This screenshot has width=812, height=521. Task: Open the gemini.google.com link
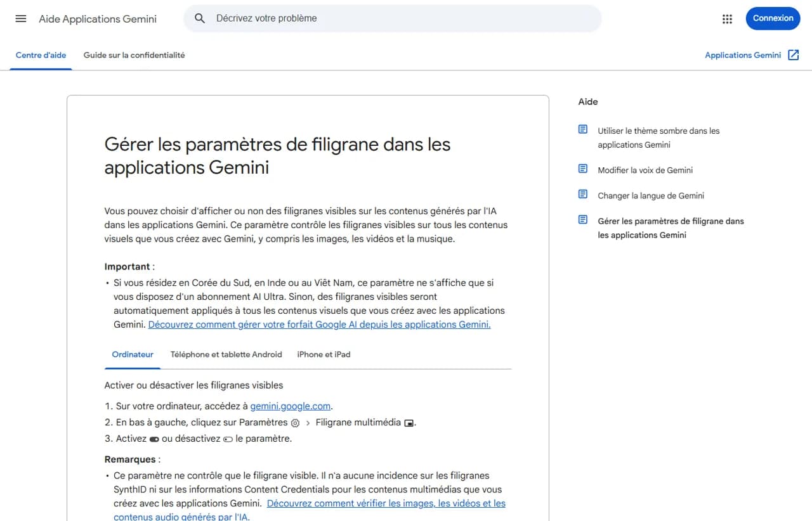291,406
